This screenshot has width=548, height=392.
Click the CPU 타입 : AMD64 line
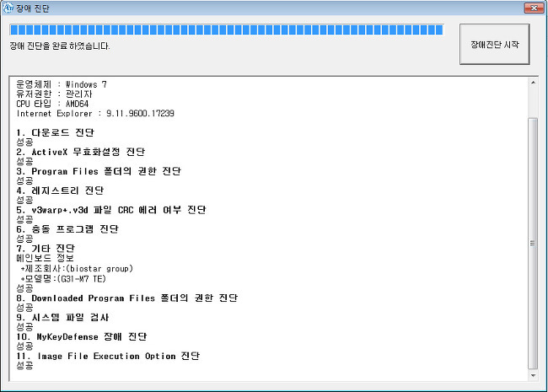52,104
